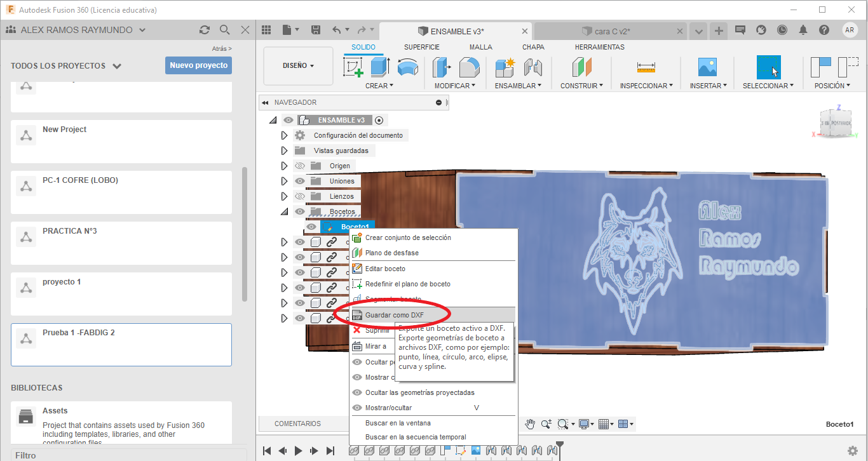This screenshot has width=868, height=461.
Task: Click the Joint tool icon
Action: coord(532,67)
